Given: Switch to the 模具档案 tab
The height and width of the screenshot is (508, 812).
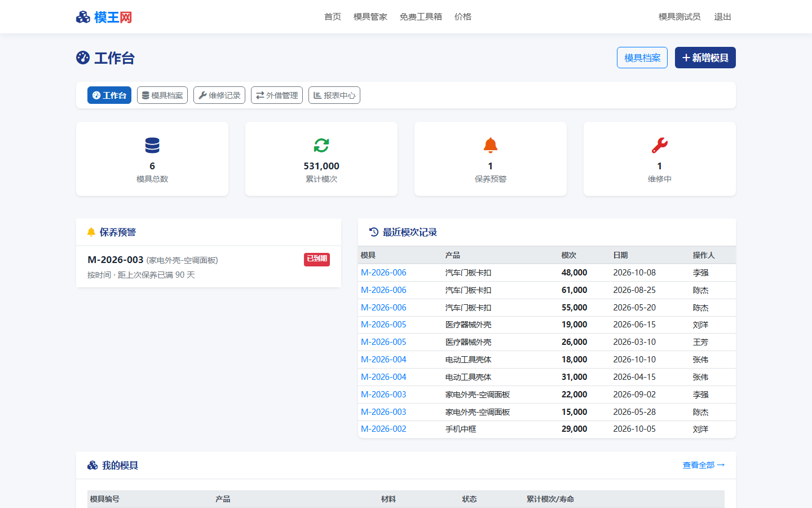Looking at the screenshot, I should (x=162, y=95).
